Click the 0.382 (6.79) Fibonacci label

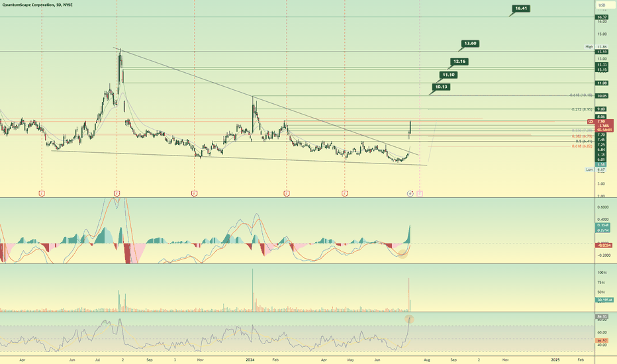point(582,136)
